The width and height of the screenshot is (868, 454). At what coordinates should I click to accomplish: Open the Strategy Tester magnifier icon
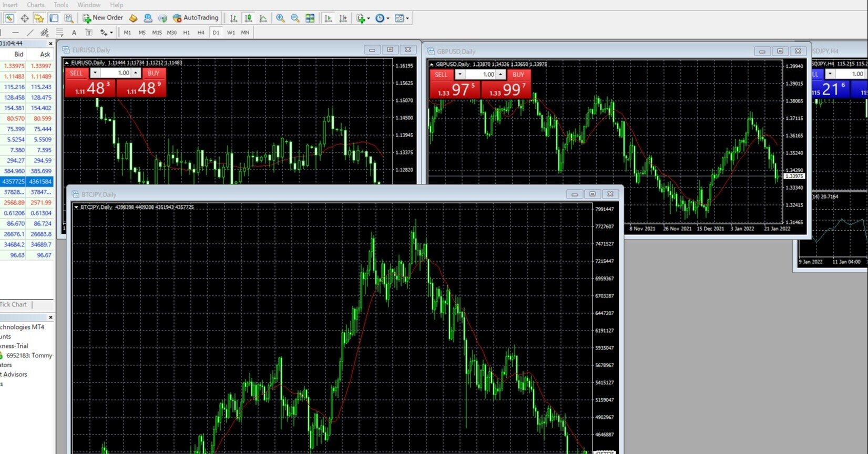point(68,18)
